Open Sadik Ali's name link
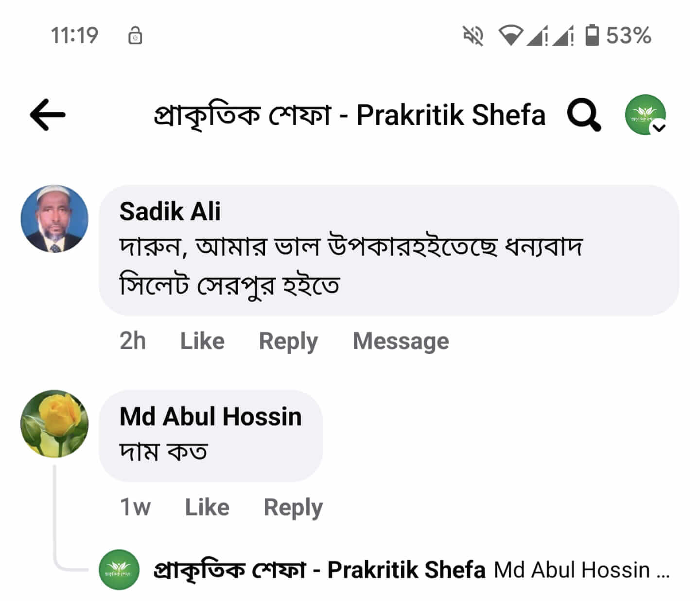Viewport: 700px width, 601px height. (170, 211)
